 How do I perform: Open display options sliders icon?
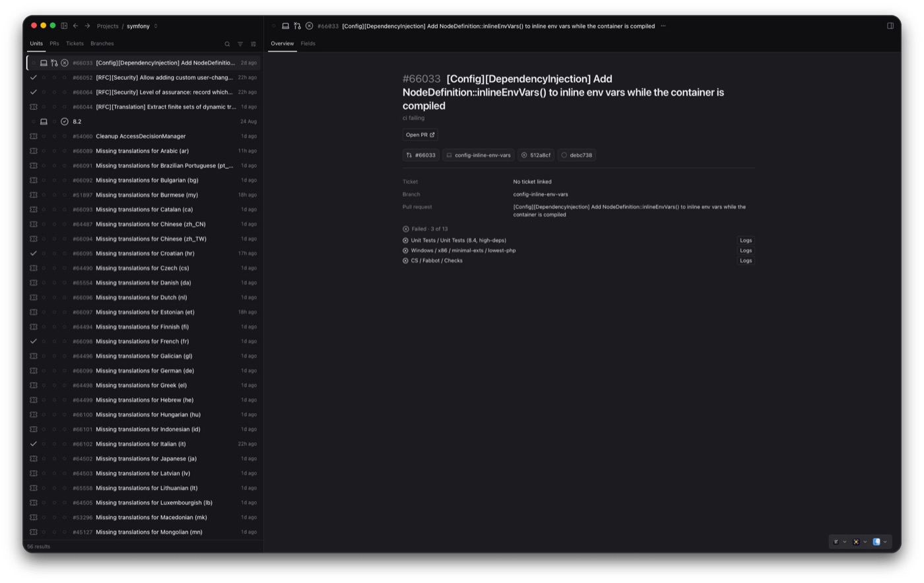(x=253, y=44)
